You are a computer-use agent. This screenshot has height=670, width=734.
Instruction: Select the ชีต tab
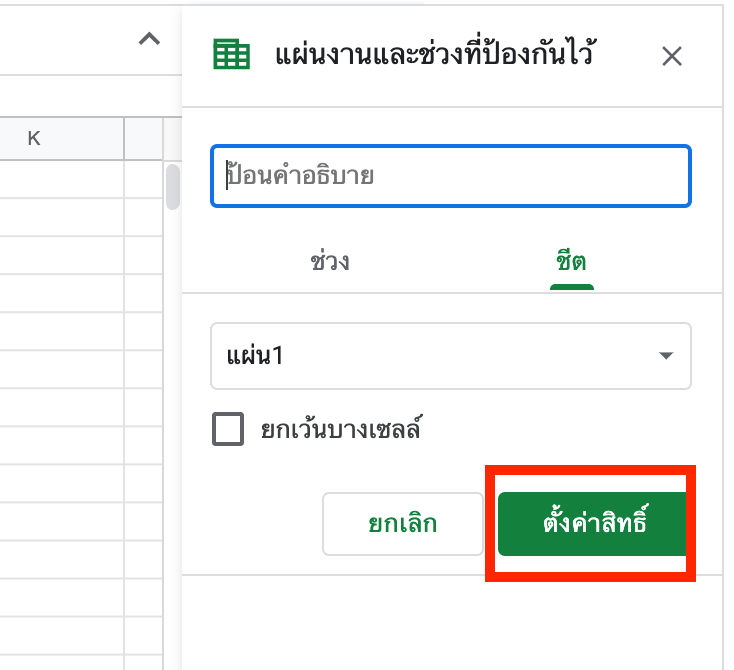(x=571, y=263)
